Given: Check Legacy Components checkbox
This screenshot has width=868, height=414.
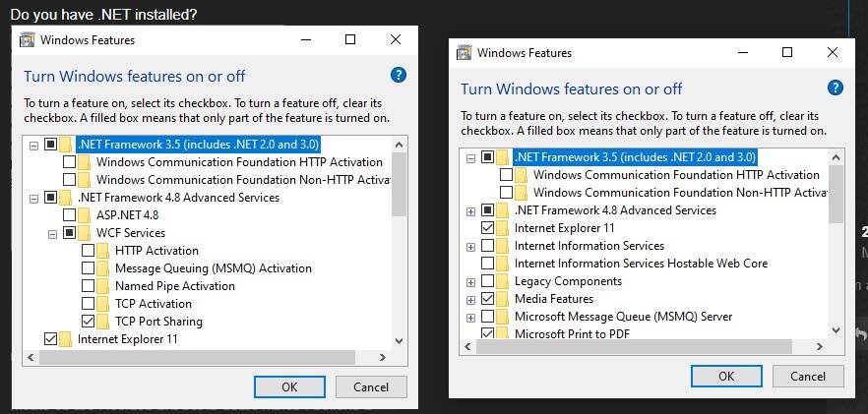Looking at the screenshot, I should (488, 281).
